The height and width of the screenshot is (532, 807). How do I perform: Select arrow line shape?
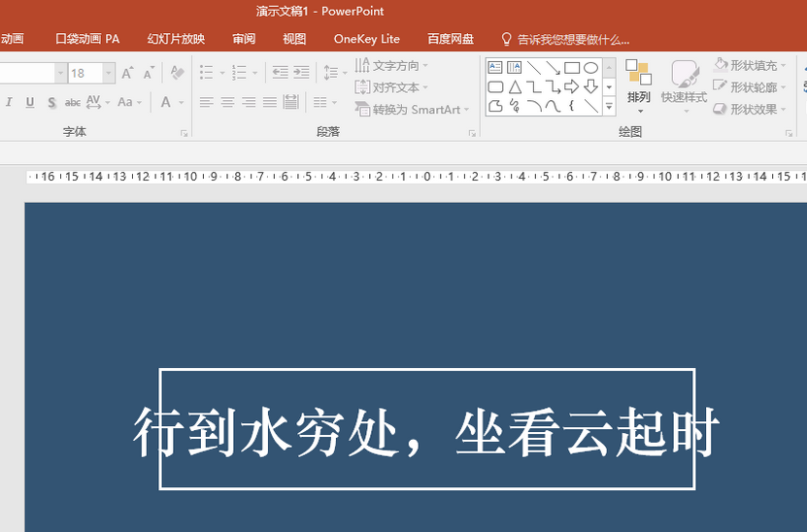point(554,67)
